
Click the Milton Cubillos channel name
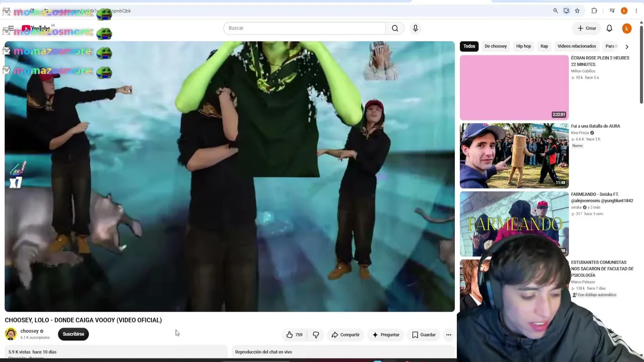[x=583, y=71]
